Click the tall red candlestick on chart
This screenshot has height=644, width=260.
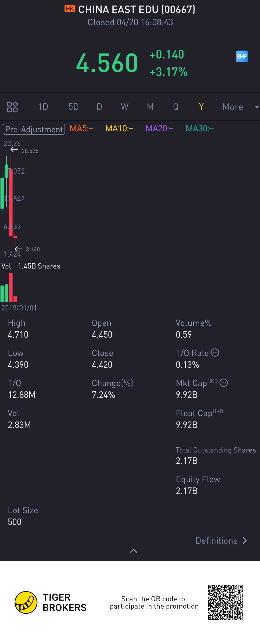(x=11, y=203)
